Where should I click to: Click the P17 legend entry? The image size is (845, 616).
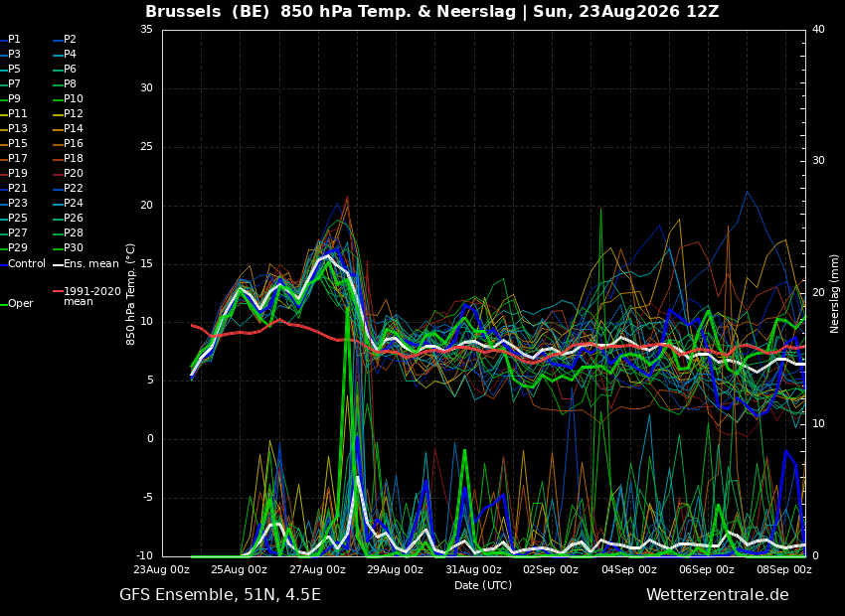(x=14, y=158)
